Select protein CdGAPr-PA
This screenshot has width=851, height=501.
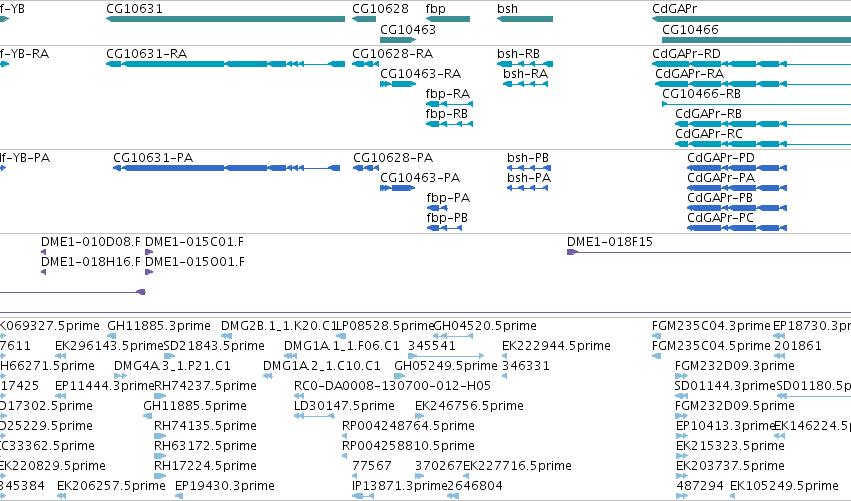click(737, 188)
